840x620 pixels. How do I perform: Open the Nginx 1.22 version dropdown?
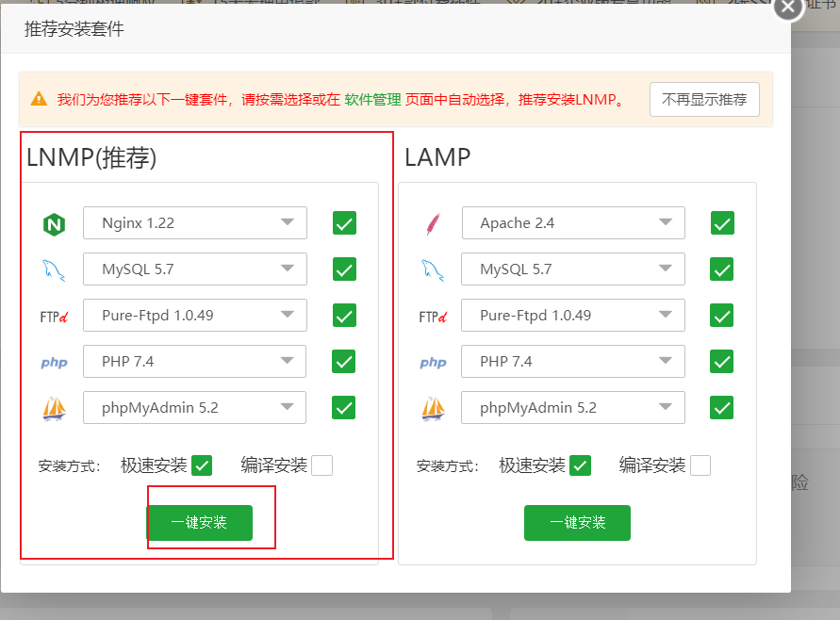(x=195, y=222)
